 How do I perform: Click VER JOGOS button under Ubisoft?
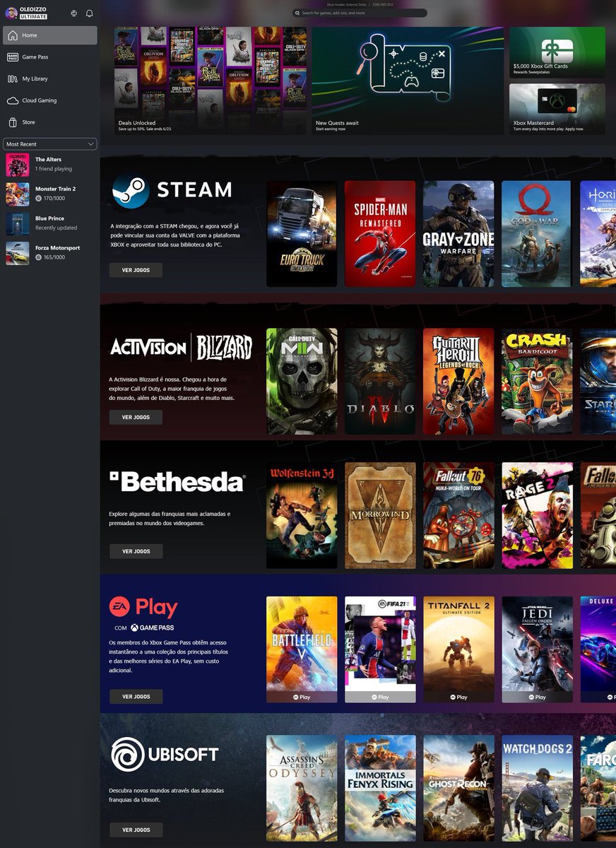coord(136,830)
